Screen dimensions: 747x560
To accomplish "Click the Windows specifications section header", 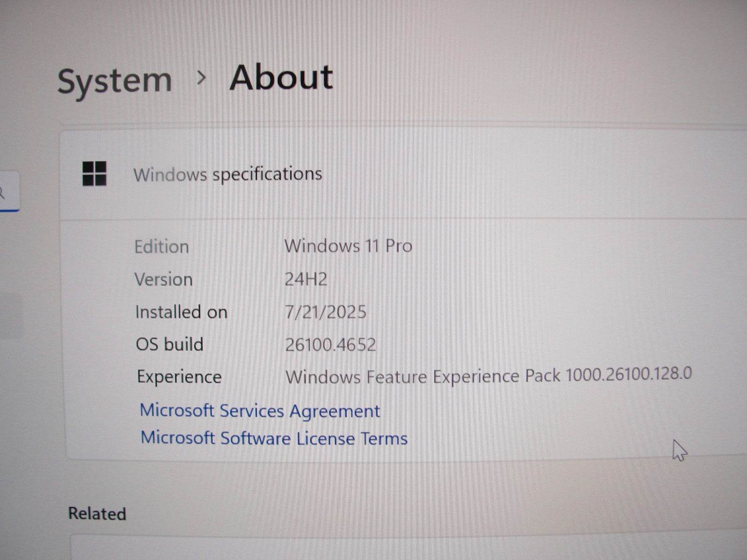I will (x=227, y=174).
